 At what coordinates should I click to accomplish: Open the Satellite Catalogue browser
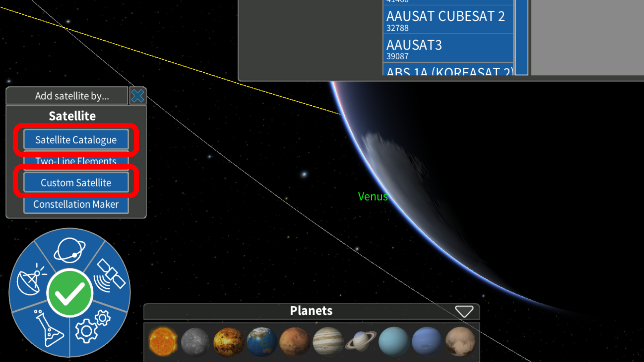tap(76, 139)
